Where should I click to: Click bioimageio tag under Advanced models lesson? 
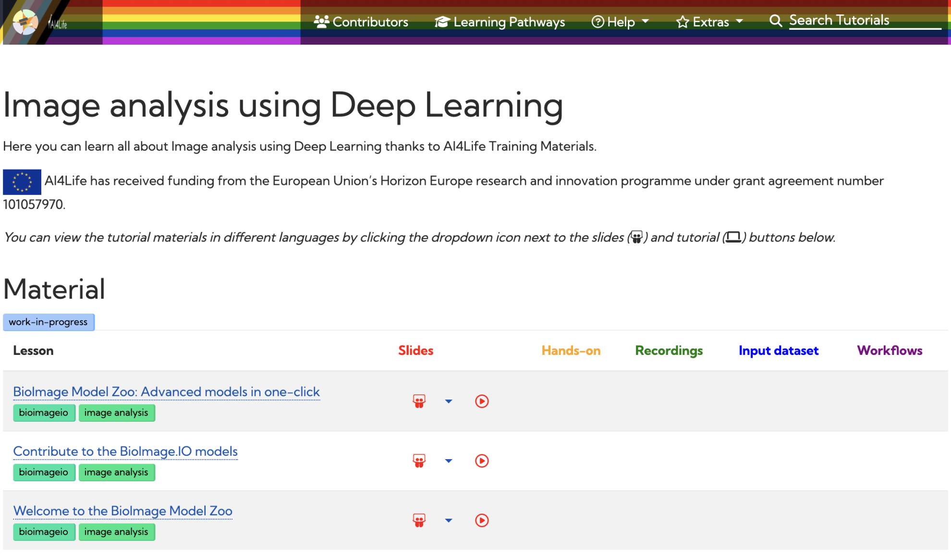click(x=44, y=413)
